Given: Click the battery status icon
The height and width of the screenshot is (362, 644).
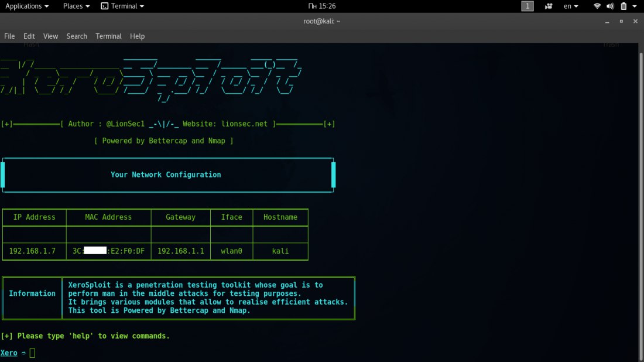Looking at the screenshot, I should point(624,6).
